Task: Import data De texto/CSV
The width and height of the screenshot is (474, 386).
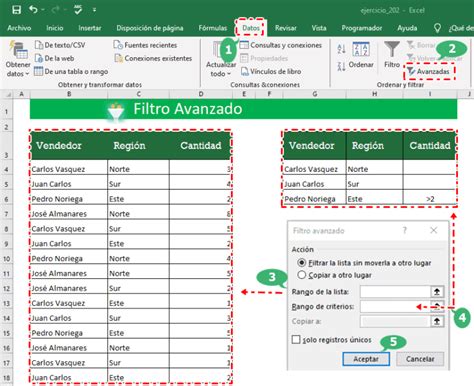Action: pos(60,45)
